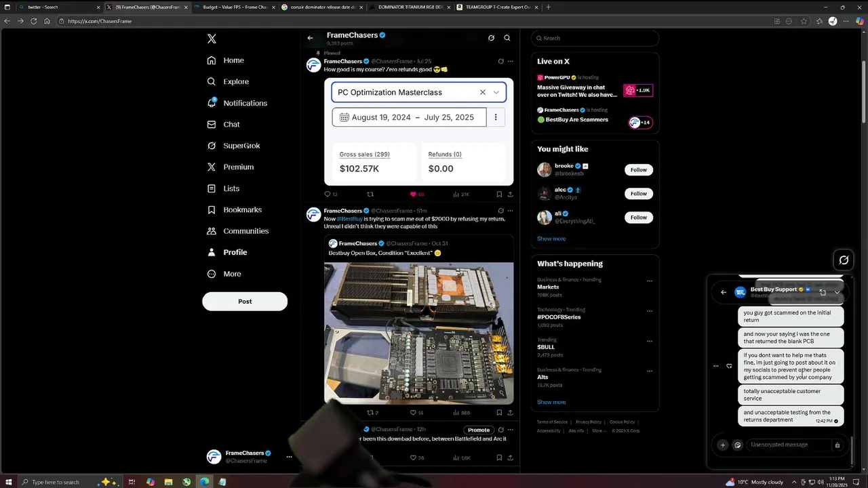Search the FrameChasers profile posts
The image size is (868, 488).
[507, 38]
